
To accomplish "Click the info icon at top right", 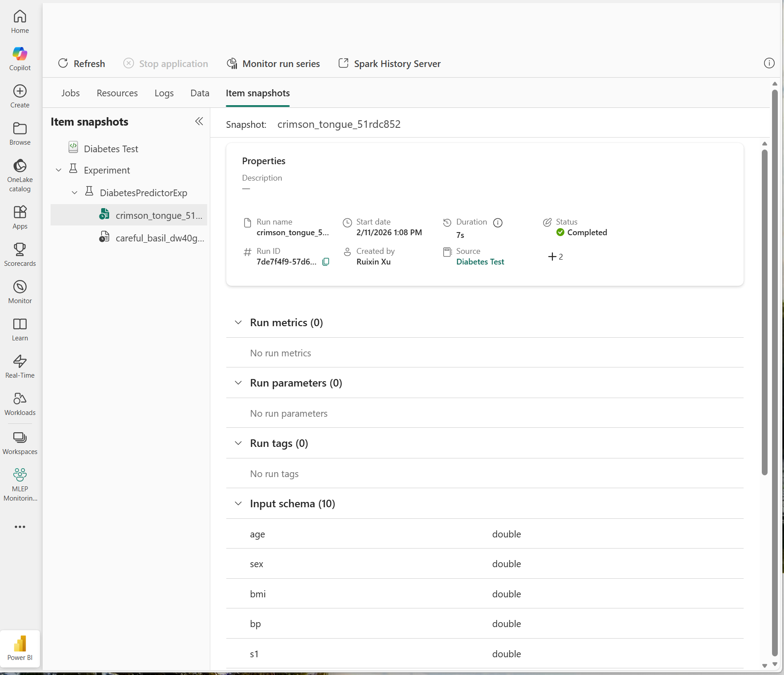I will coord(769,63).
